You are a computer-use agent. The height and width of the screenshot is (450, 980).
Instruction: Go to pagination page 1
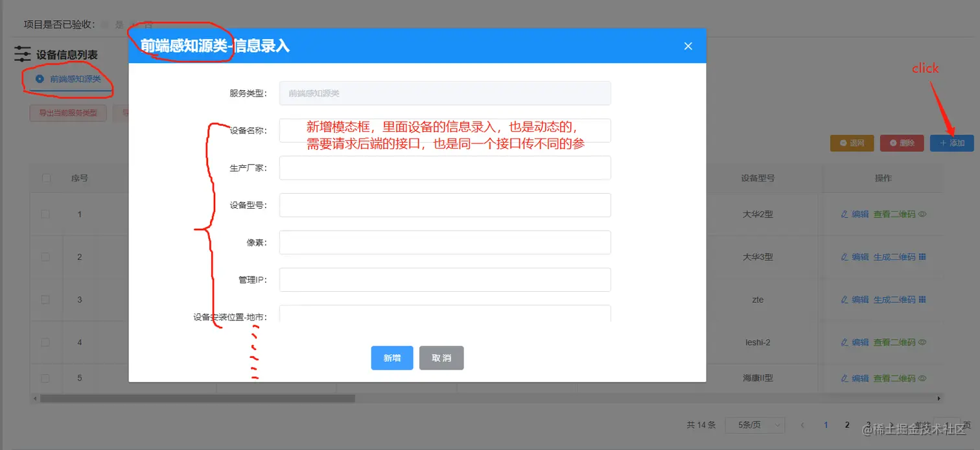tap(826, 425)
